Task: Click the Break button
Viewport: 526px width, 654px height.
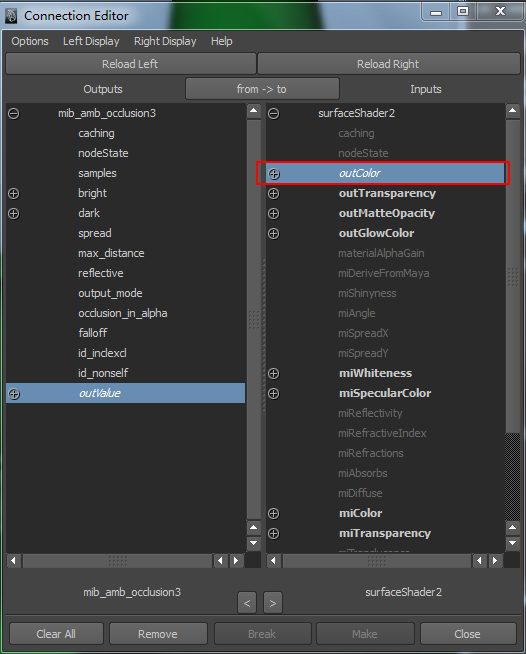Action: (x=262, y=634)
